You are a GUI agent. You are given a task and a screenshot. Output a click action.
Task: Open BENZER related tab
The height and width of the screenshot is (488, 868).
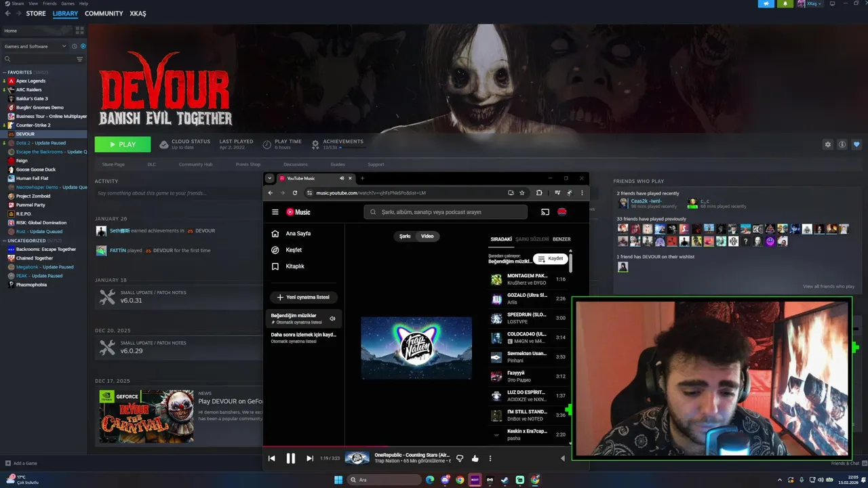pyautogui.click(x=561, y=239)
